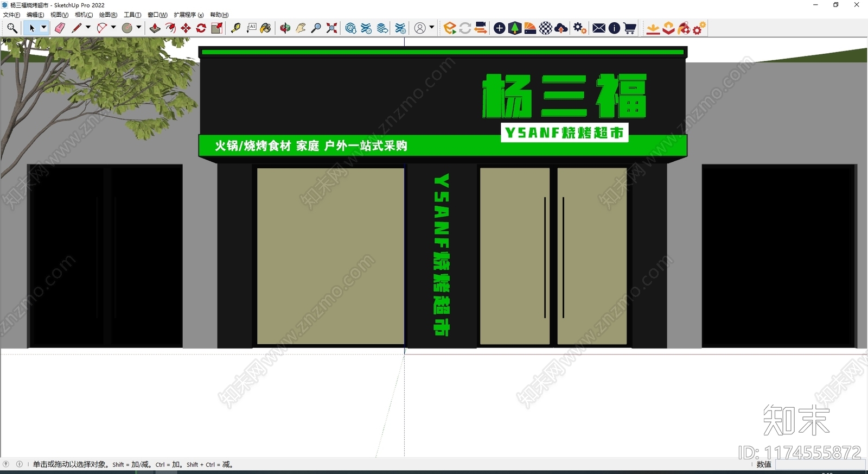
Task: Open the Enscape asset library tree icon
Action: coord(515,28)
